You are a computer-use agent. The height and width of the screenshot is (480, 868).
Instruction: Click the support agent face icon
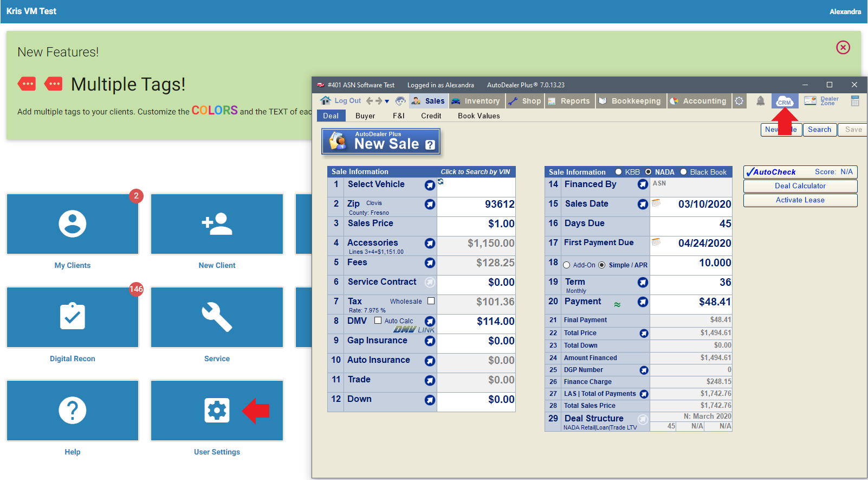coord(400,101)
